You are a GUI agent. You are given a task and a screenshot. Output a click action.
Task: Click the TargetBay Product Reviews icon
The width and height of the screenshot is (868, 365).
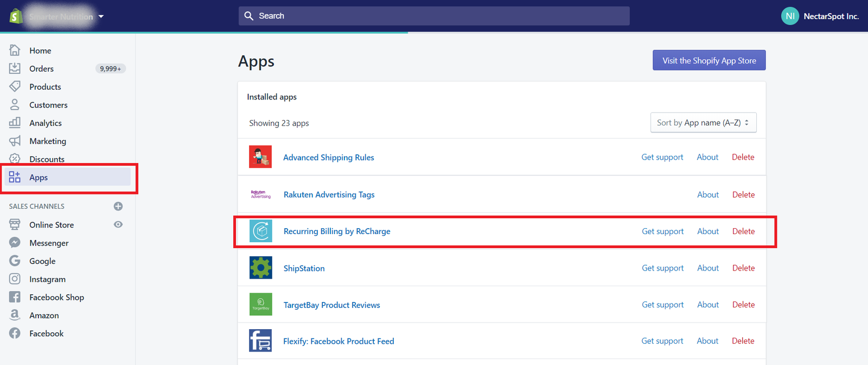260,305
